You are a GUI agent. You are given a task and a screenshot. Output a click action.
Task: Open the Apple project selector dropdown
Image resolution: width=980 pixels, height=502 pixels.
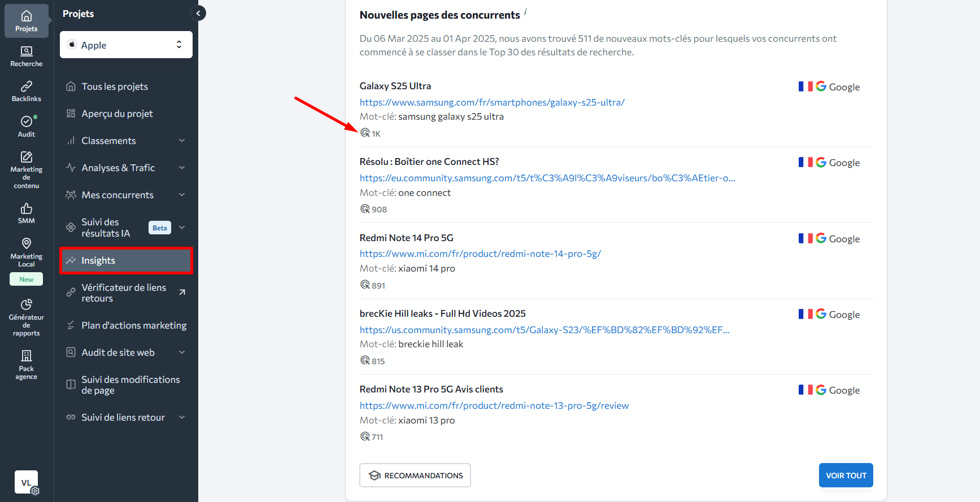click(126, 45)
